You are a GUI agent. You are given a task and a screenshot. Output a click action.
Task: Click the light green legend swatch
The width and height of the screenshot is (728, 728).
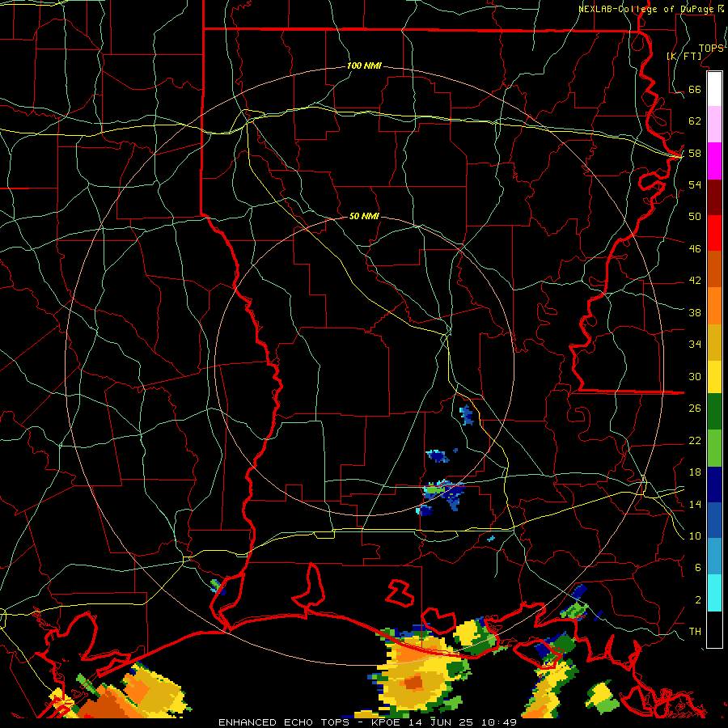[x=714, y=448]
